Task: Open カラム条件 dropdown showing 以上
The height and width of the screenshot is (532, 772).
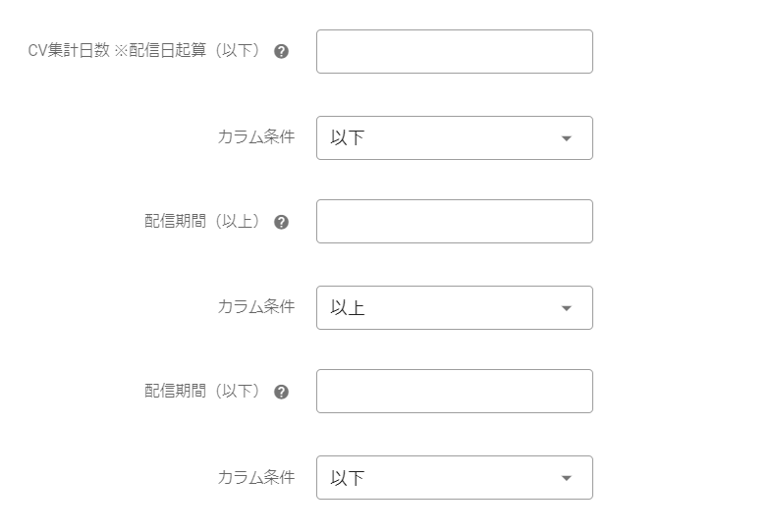Action: click(x=454, y=308)
